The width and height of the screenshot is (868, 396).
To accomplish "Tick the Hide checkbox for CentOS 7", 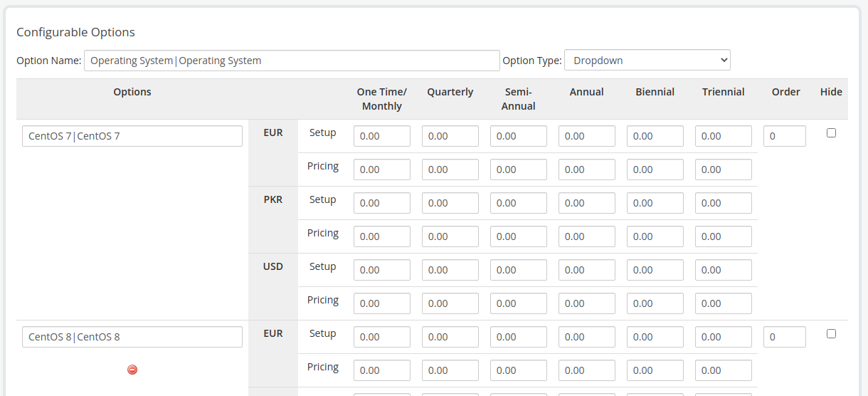I will 831,132.
